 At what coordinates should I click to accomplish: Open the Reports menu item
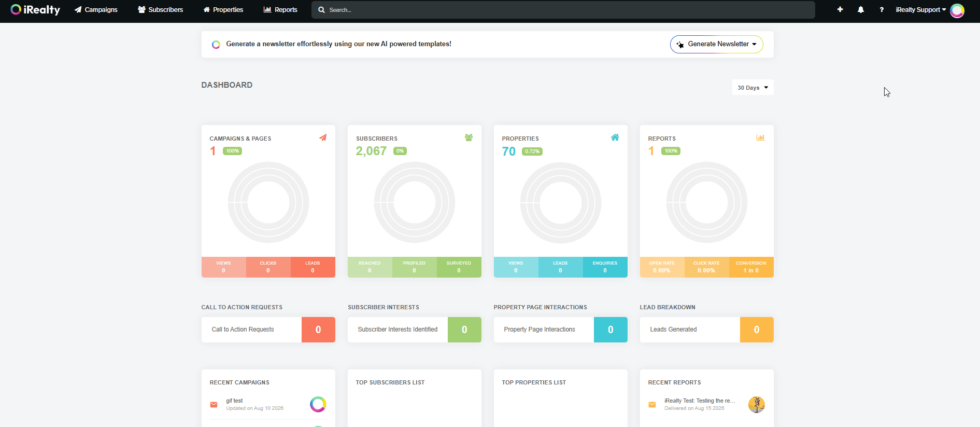pos(280,10)
